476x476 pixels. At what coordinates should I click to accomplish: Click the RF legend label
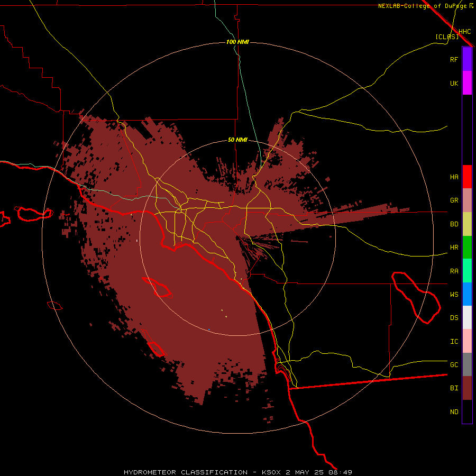click(x=454, y=59)
